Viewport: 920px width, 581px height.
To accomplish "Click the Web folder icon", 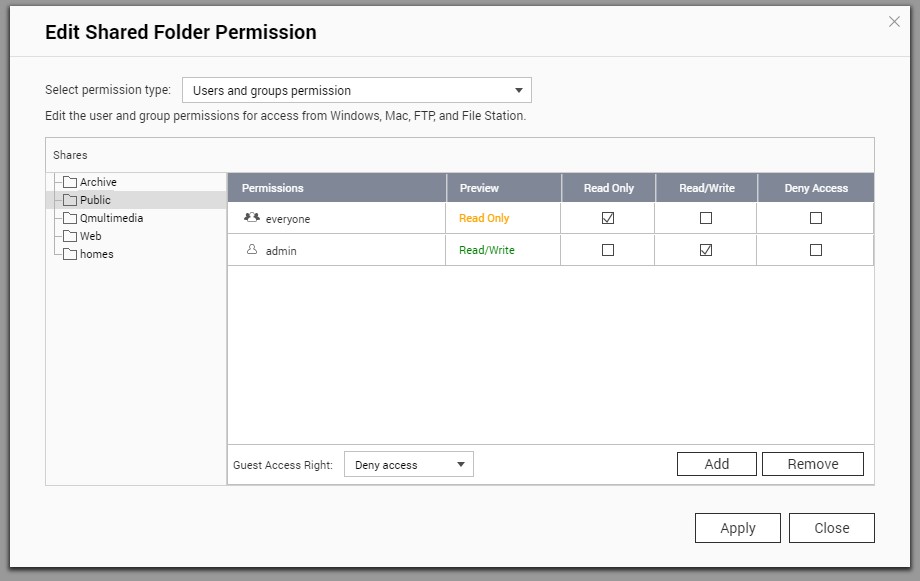I will (70, 236).
